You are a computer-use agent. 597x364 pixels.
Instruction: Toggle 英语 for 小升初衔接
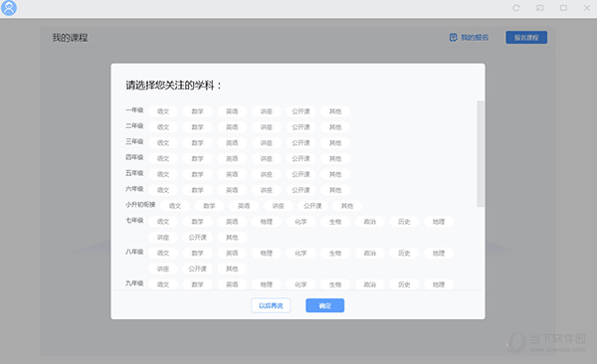coord(244,206)
